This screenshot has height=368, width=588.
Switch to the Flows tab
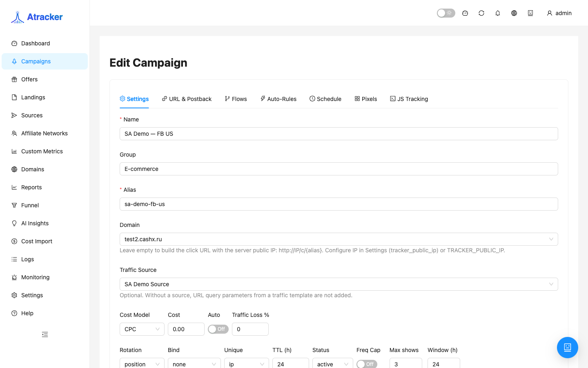point(236,99)
